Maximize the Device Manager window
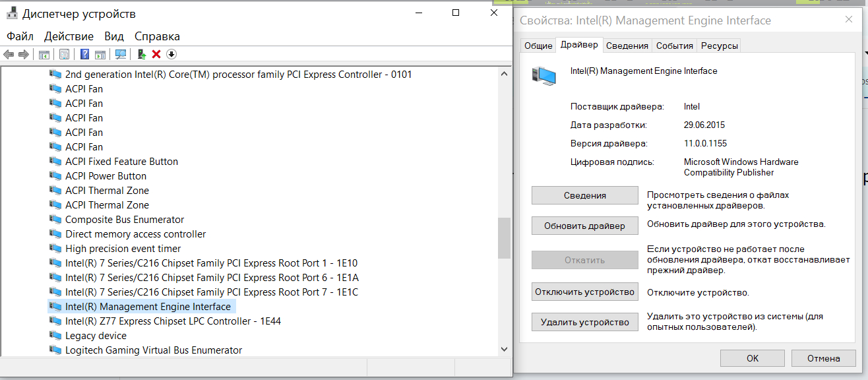Viewport: 868px width, 380px height. coord(456,13)
